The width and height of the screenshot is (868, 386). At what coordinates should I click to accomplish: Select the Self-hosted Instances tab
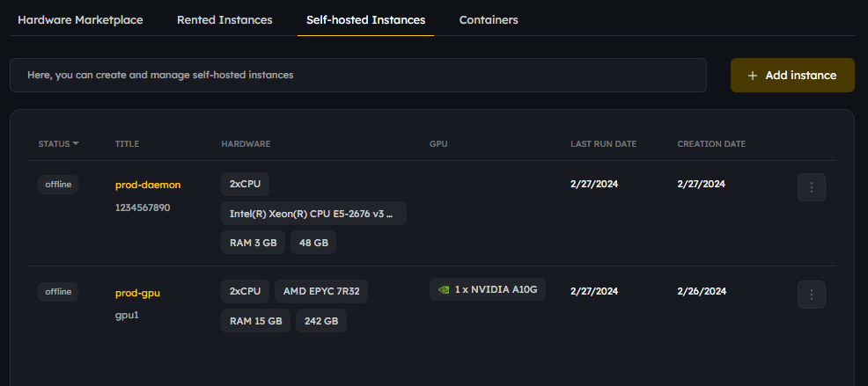[x=365, y=19]
